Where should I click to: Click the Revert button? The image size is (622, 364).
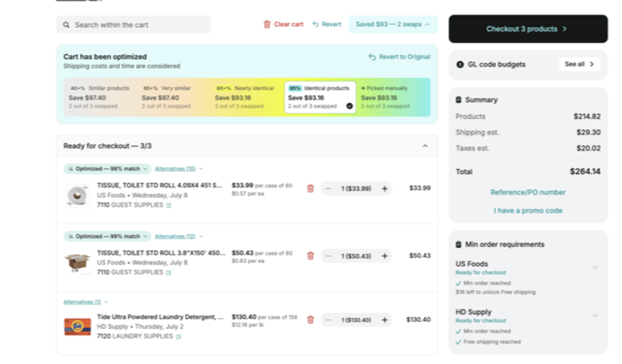(327, 24)
